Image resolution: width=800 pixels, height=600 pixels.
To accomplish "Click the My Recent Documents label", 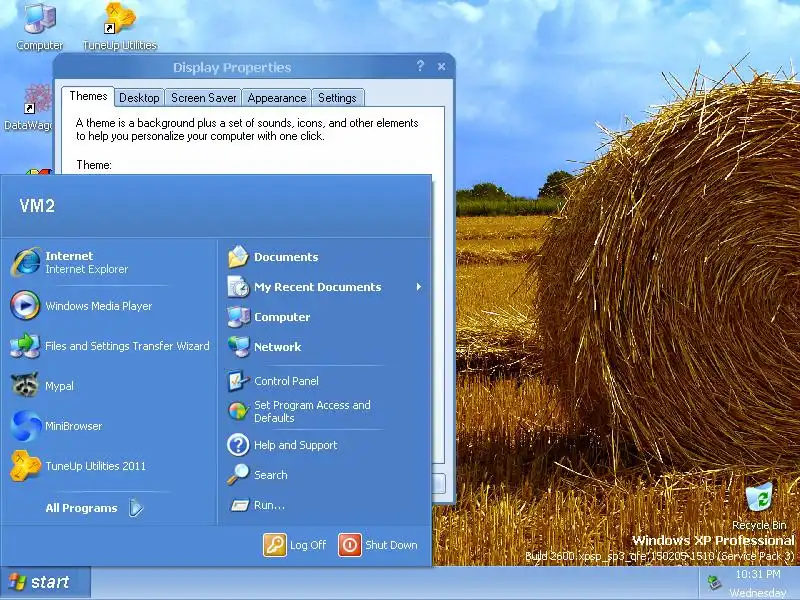I will (317, 287).
